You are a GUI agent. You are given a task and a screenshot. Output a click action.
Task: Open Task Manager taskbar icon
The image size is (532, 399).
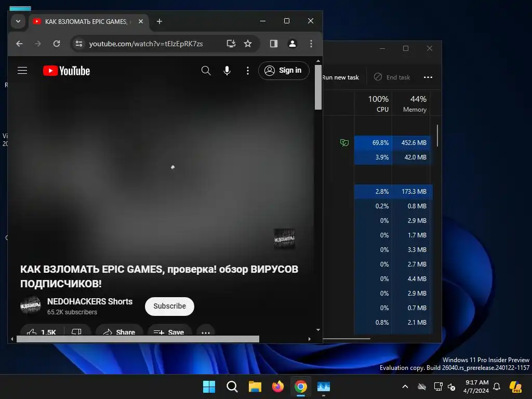pos(324,387)
